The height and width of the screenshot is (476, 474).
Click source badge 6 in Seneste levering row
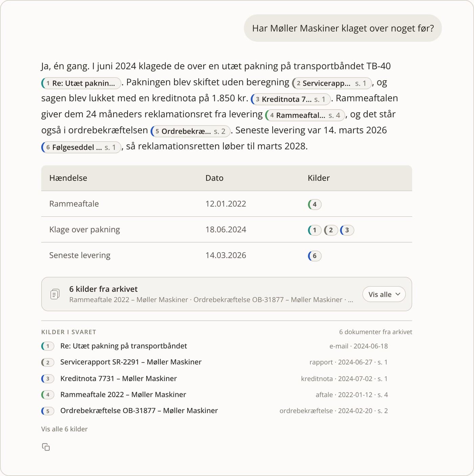tap(315, 256)
